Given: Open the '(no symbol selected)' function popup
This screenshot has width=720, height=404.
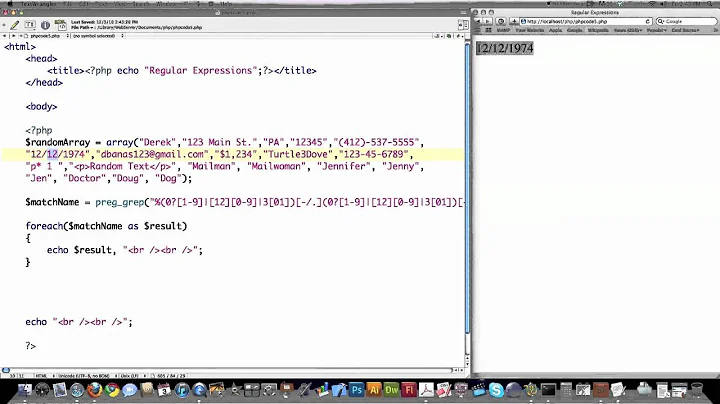Looking at the screenshot, I should [98, 36].
